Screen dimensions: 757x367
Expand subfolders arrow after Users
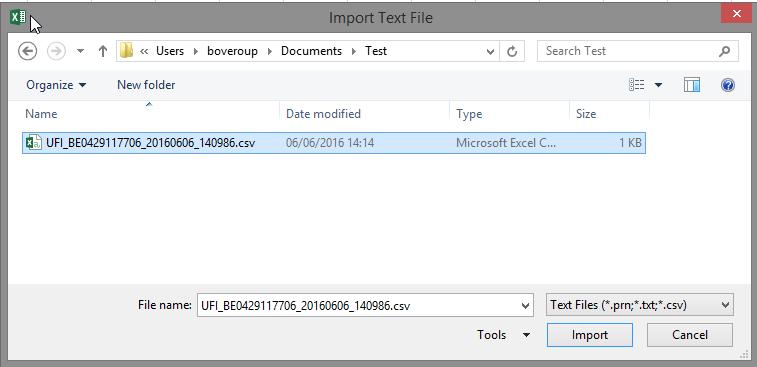click(196, 51)
